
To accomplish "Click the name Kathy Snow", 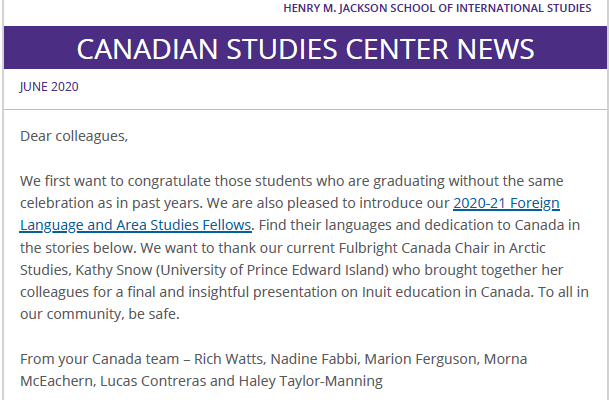I will click(113, 270).
